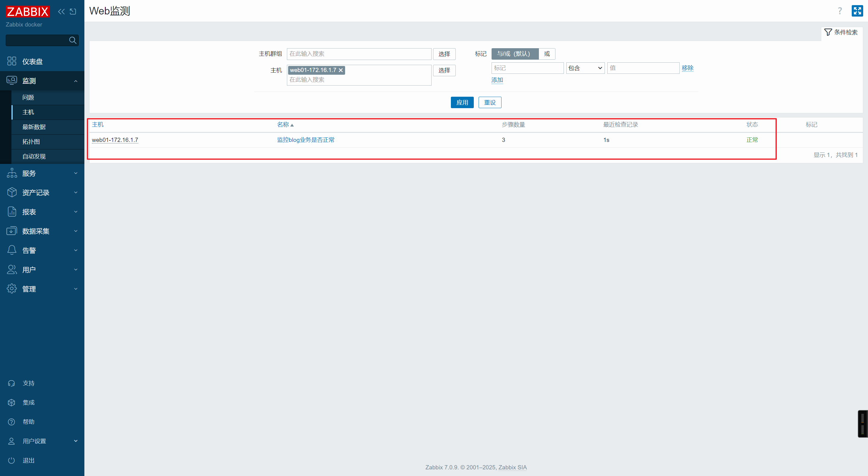
Task: Click the 帮助 help circle icon
Action: click(11, 422)
